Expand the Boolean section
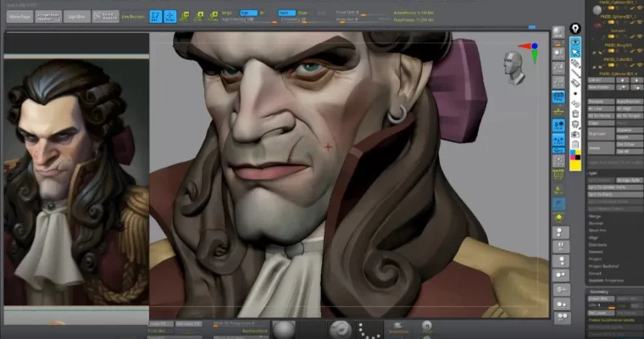This screenshot has width=644, height=339. pyautogui.click(x=596, y=223)
